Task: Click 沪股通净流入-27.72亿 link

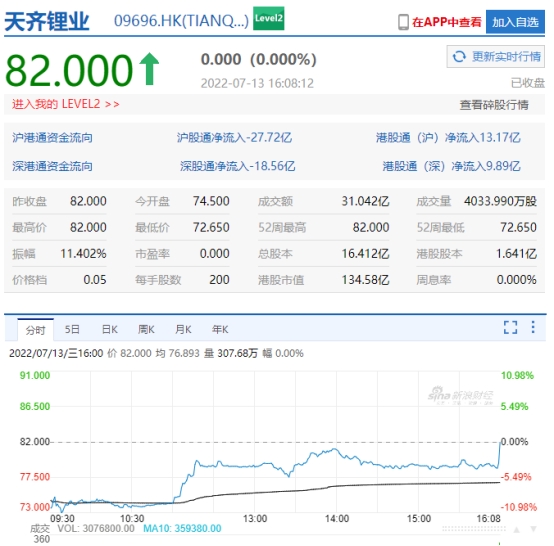Action: coord(234,137)
